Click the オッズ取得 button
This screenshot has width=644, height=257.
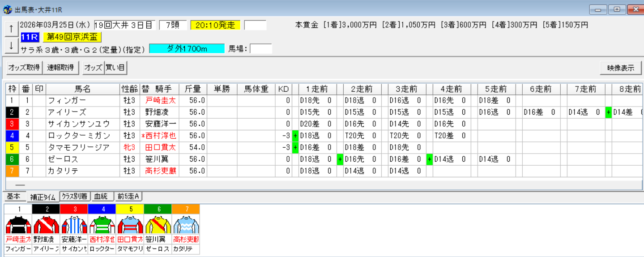click(x=24, y=68)
